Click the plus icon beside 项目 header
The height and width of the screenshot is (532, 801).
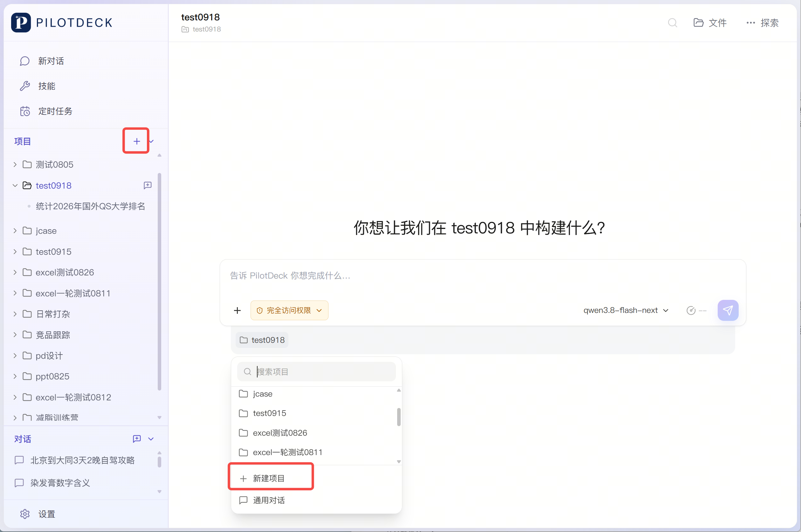[x=136, y=141]
